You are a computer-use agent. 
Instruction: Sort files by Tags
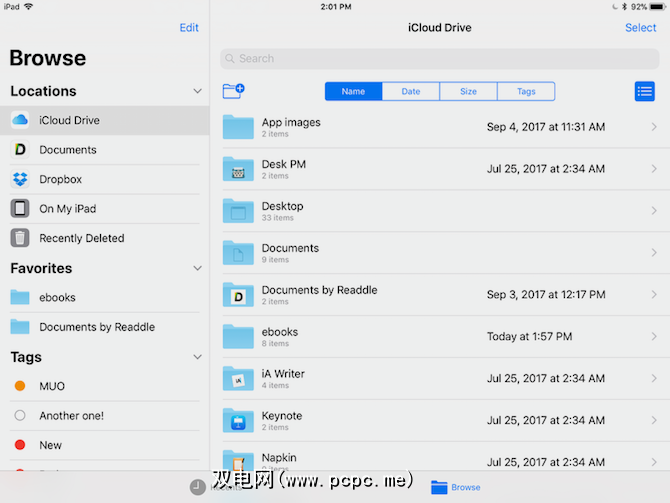[x=526, y=91]
